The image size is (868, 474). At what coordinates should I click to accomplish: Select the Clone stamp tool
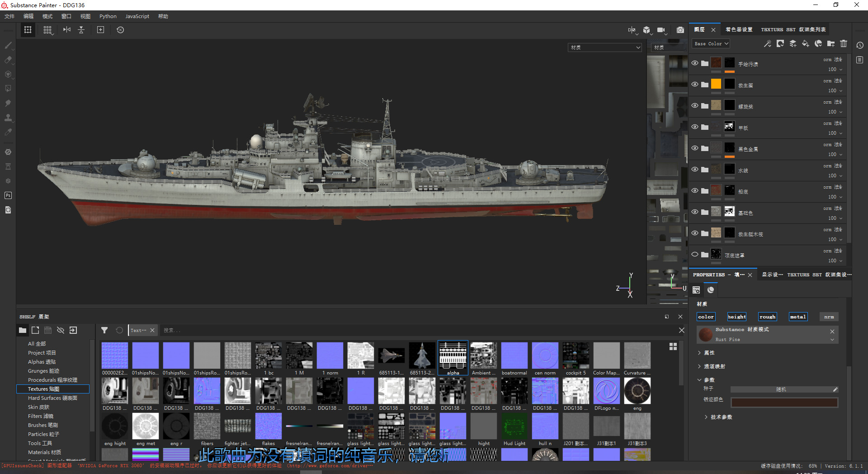8,118
